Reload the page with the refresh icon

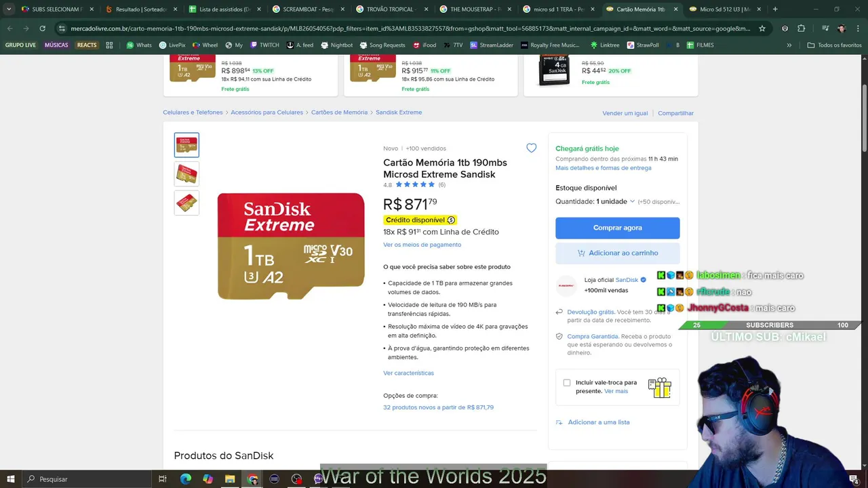click(42, 28)
